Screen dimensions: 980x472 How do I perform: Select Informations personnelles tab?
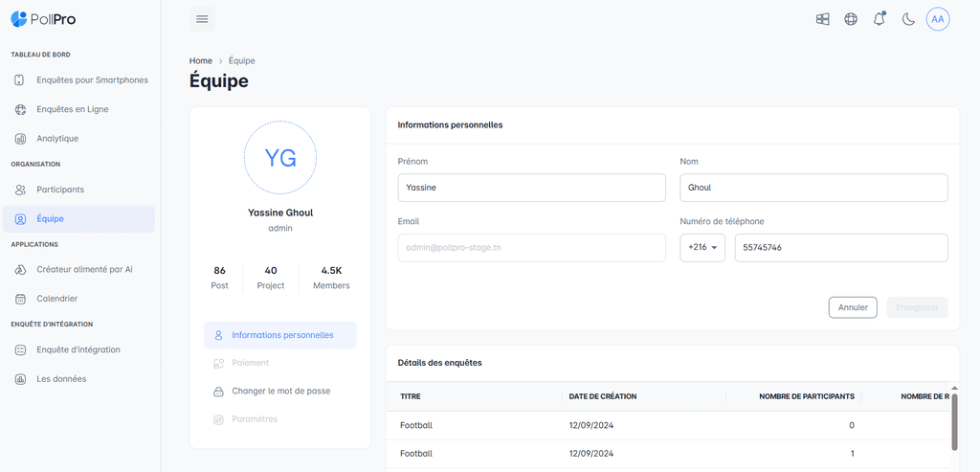click(281, 336)
